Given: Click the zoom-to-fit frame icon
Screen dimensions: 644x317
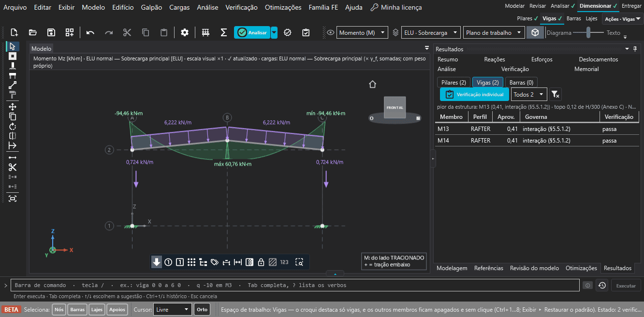Looking at the screenshot, I should 13,198.
